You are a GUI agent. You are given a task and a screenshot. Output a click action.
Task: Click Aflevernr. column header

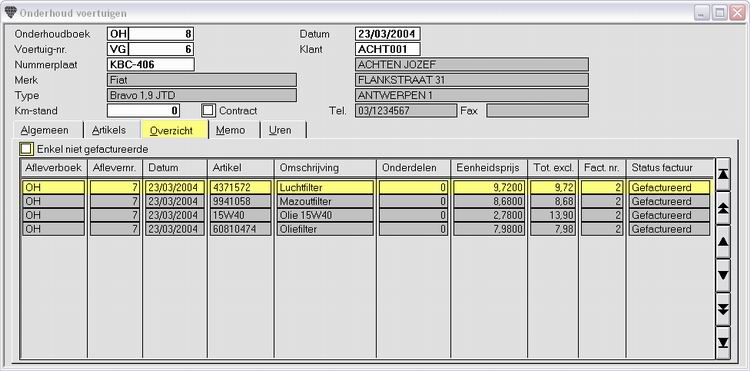coord(115,168)
